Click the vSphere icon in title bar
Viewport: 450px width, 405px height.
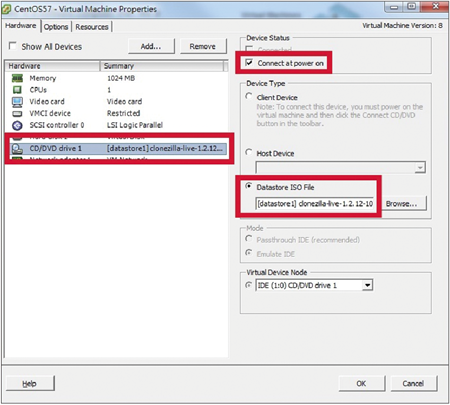tap(6, 9)
